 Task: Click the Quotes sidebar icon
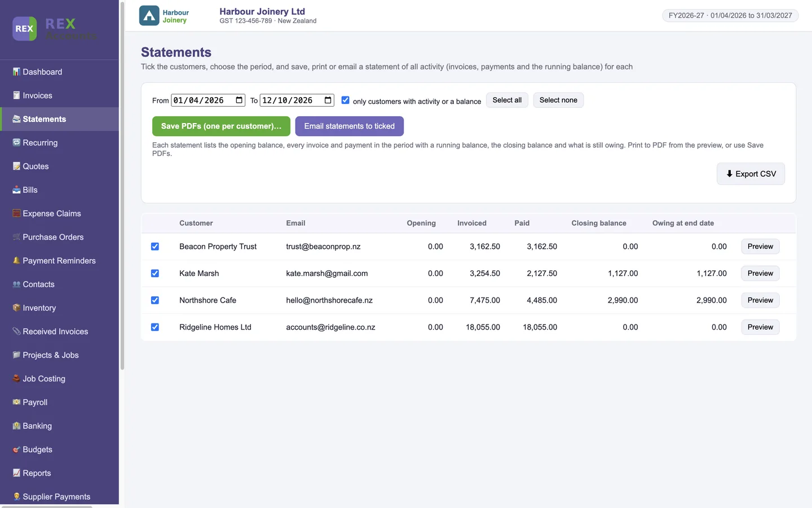pyautogui.click(x=16, y=167)
